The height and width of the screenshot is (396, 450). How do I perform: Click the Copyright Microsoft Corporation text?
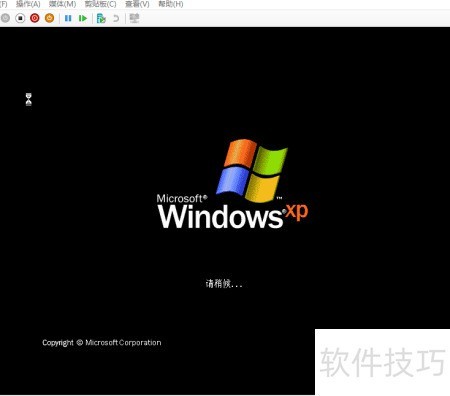coord(102,343)
